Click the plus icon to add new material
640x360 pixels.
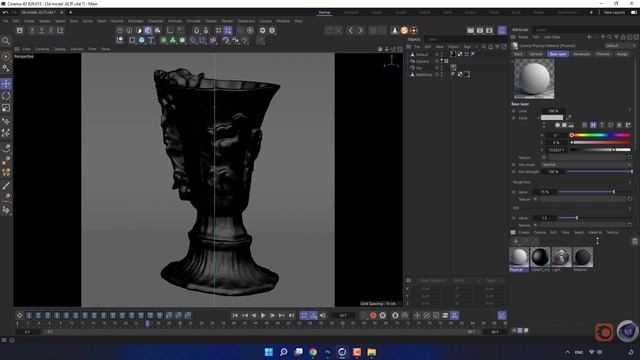[x=516, y=241]
